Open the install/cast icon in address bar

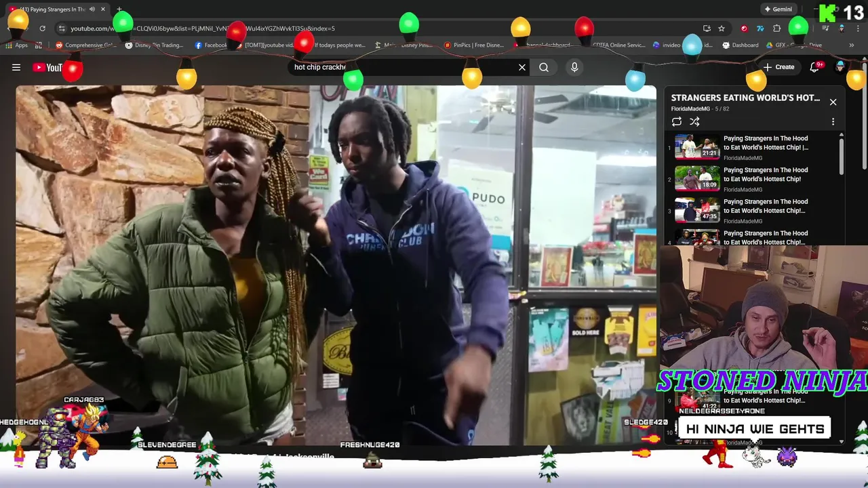pyautogui.click(x=707, y=28)
